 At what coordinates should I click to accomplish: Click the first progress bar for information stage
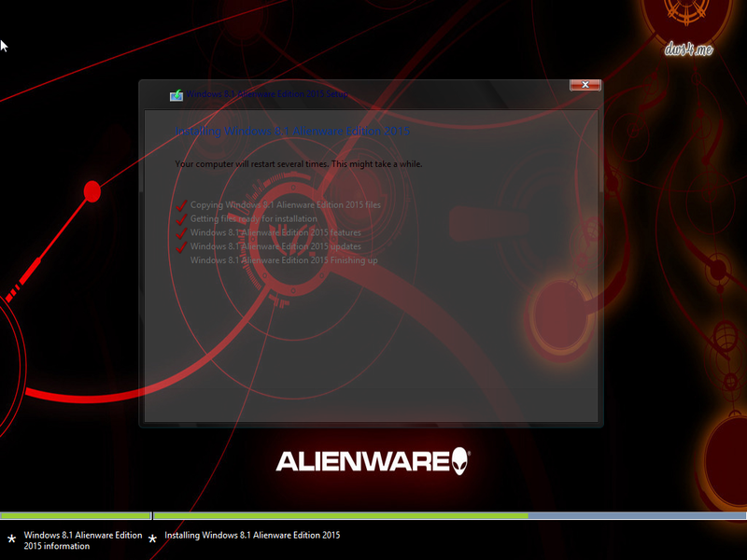pos(76,516)
